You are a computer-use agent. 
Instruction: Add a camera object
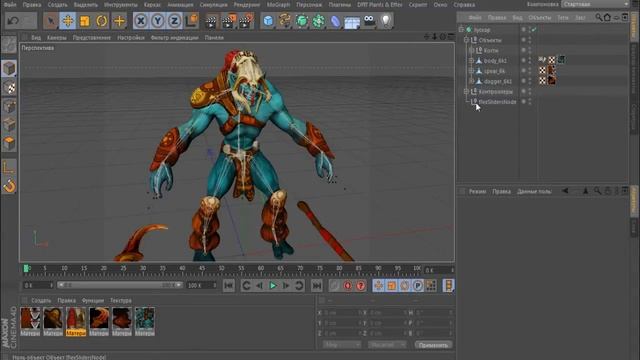pos(369,21)
